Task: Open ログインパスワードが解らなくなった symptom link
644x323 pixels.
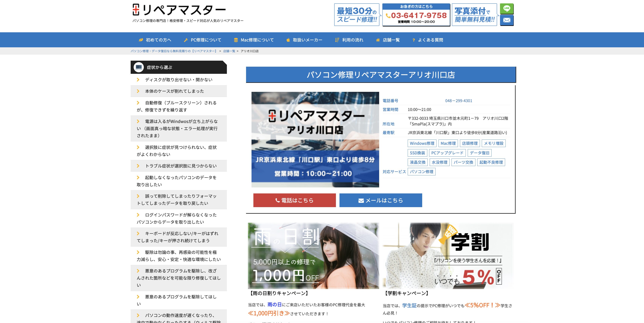Action: pos(179,218)
